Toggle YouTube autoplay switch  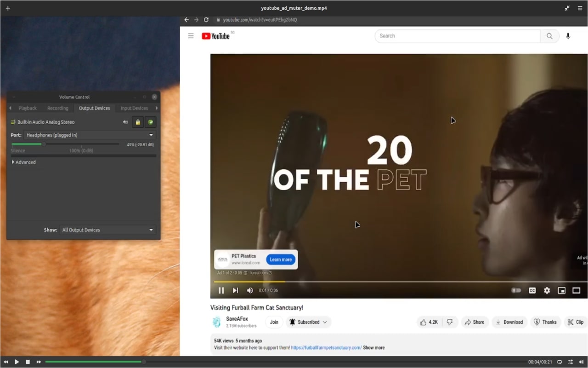click(516, 290)
